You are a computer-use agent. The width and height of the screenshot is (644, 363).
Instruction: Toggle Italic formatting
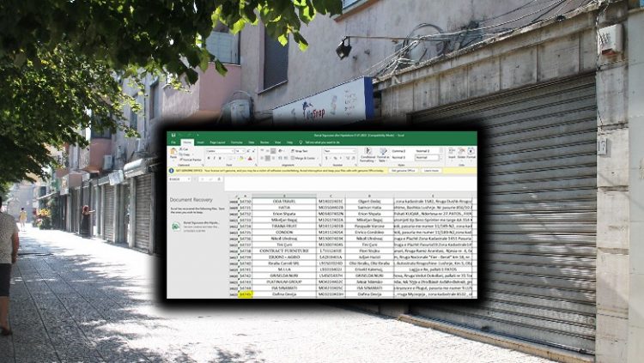pos(215,158)
